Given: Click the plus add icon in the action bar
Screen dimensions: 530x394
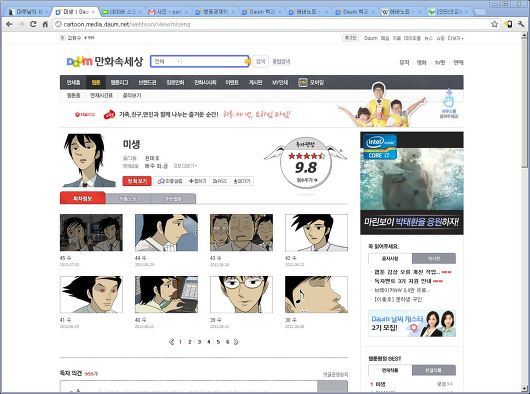Looking at the screenshot, I should [x=191, y=181].
